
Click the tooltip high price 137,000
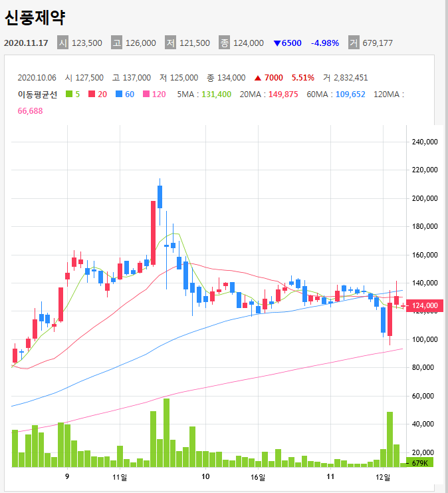(136, 78)
